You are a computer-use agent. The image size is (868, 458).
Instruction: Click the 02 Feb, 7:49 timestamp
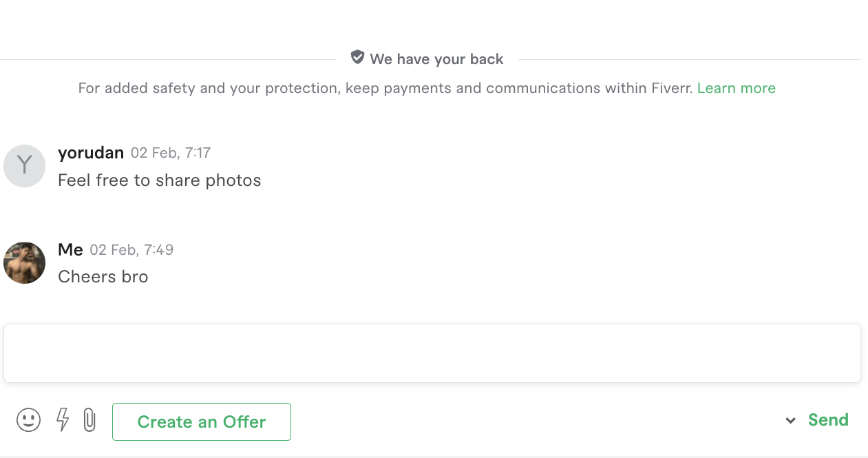[131, 250]
